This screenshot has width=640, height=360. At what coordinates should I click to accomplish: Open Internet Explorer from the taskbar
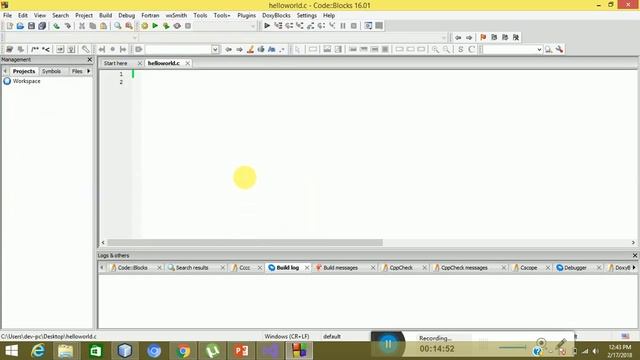pyautogui.click(x=38, y=351)
